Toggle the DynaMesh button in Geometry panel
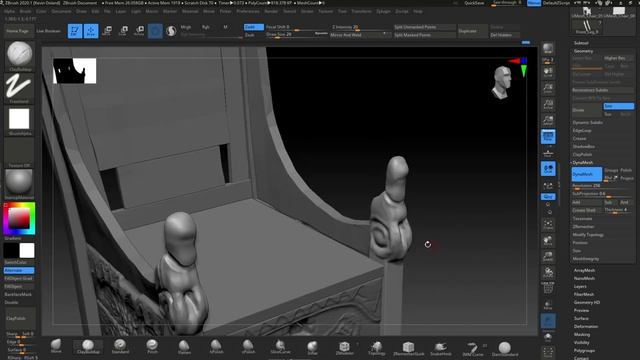The width and height of the screenshot is (640, 360). tap(587, 174)
